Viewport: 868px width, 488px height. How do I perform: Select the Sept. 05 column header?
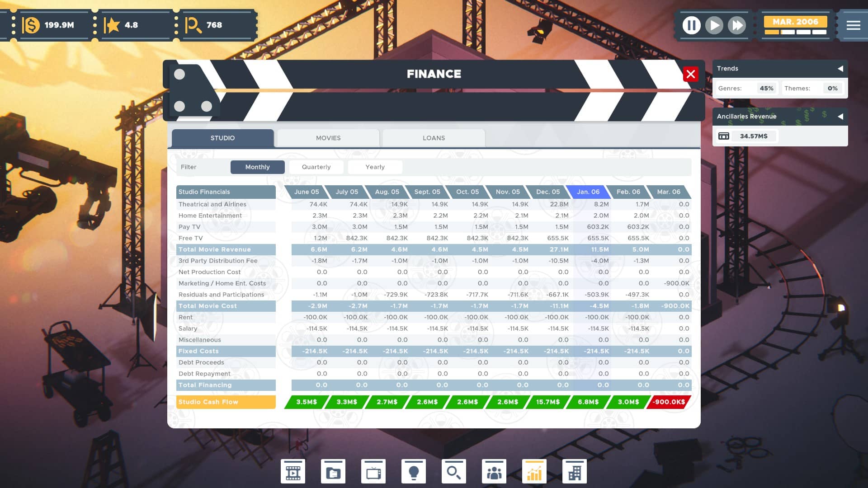(x=427, y=192)
